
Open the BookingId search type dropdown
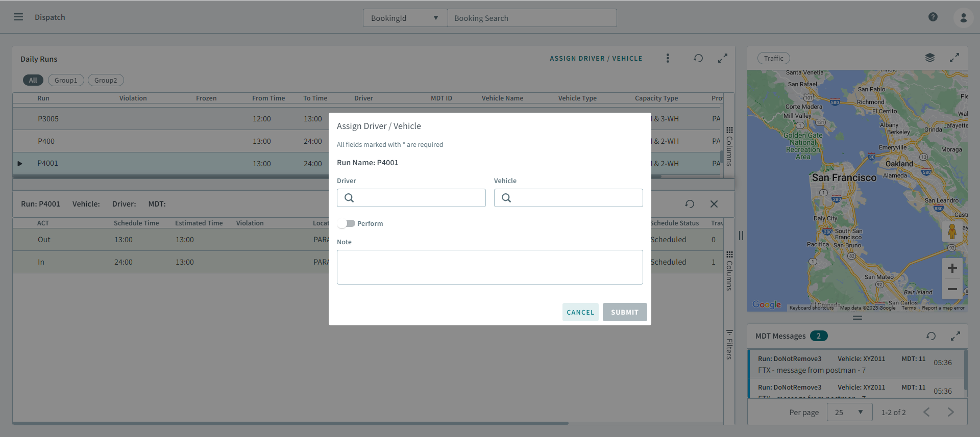[405, 18]
